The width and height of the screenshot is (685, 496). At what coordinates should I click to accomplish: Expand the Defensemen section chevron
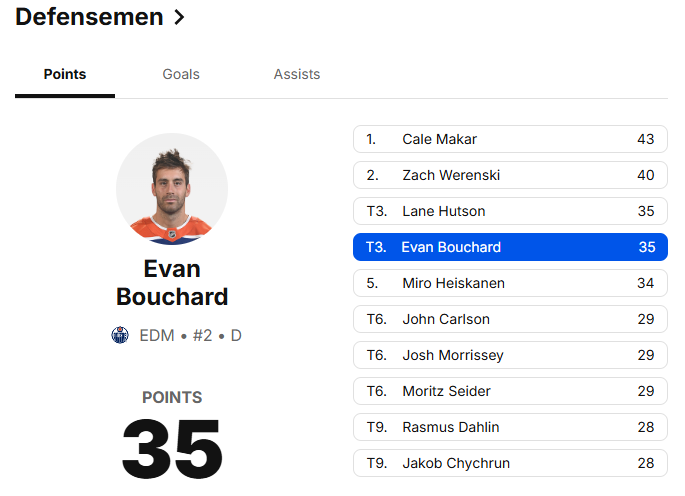pyautogui.click(x=179, y=17)
